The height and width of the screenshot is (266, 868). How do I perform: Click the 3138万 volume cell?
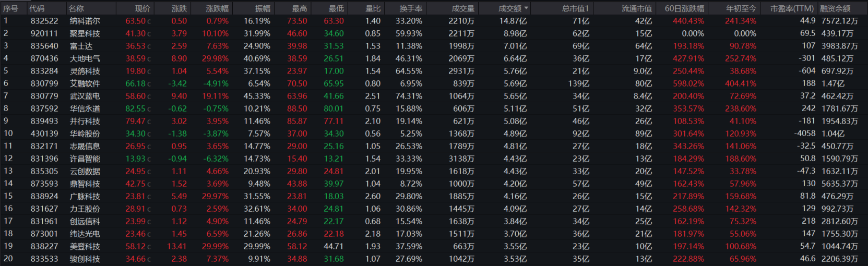(461, 159)
